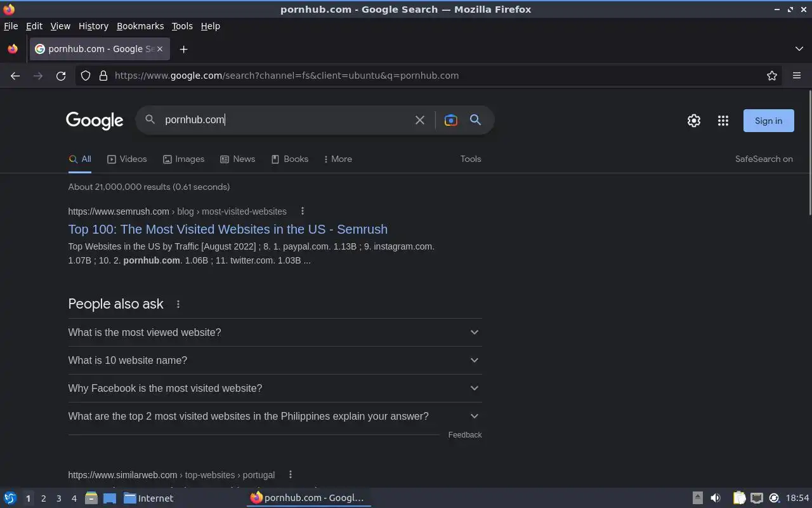812x508 pixels.
Task: Click the site security padlock icon
Action: click(x=103, y=76)
